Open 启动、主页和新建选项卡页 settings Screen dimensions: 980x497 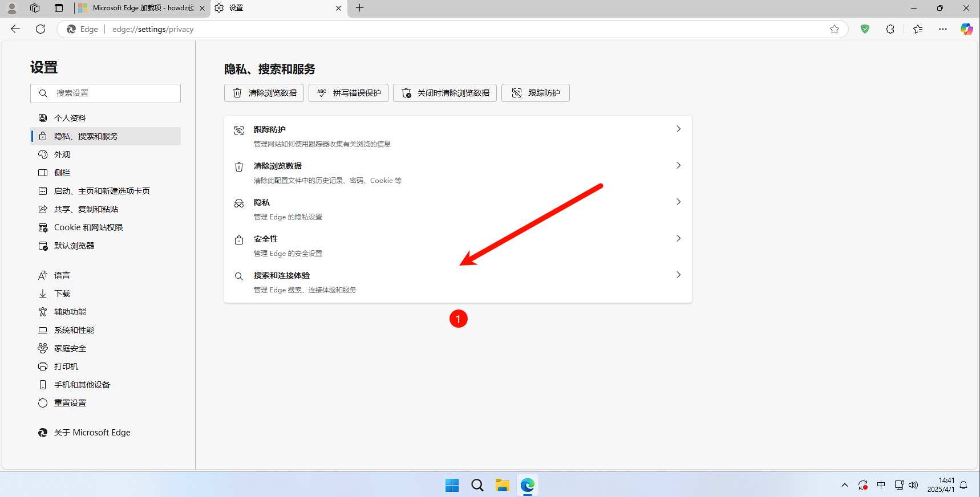pyautogui.click(x=106, y=191)
